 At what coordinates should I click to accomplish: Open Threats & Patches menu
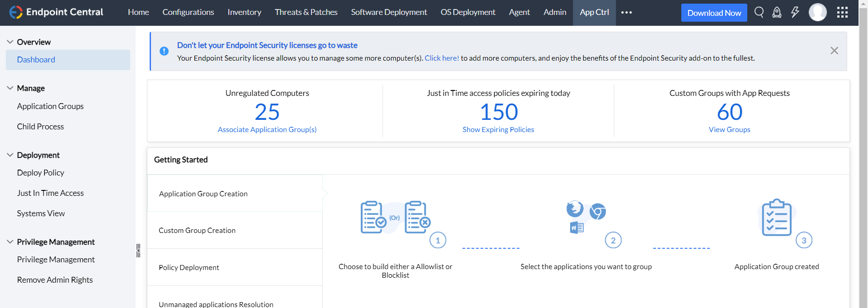(306, 12)
